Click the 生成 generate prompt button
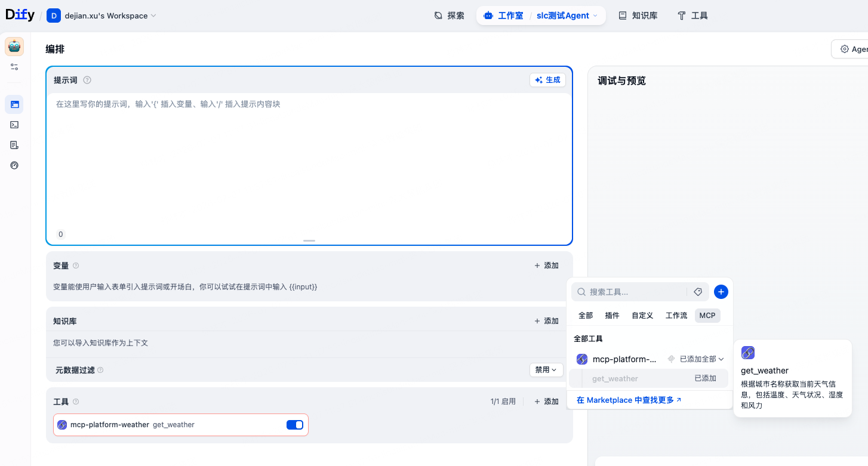 pyautogui.click(x=547, y=80)
